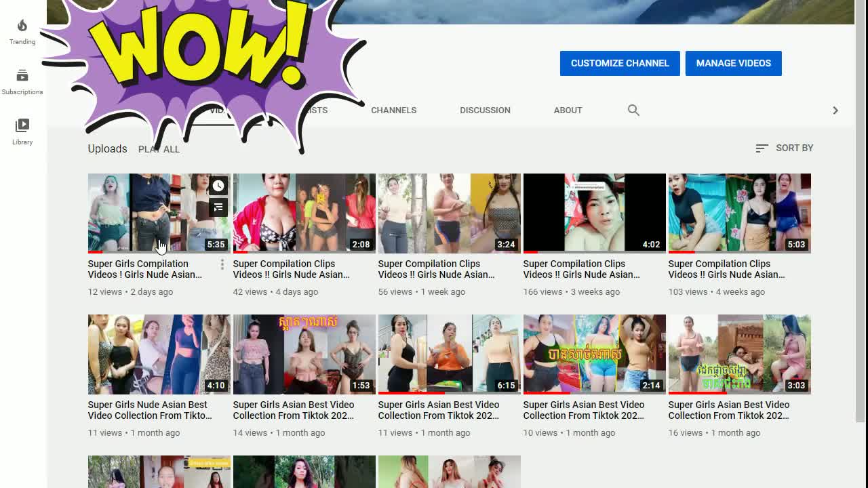Open Subscriptions from the sidebar

click(x=22, y=82)
